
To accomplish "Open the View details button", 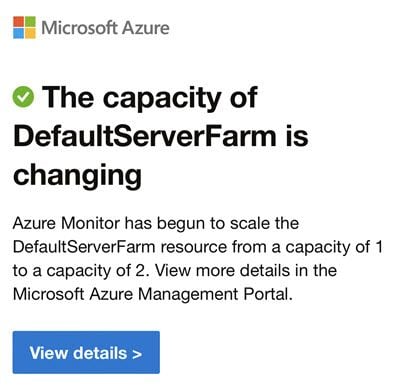I will click(x=86, y=352).
